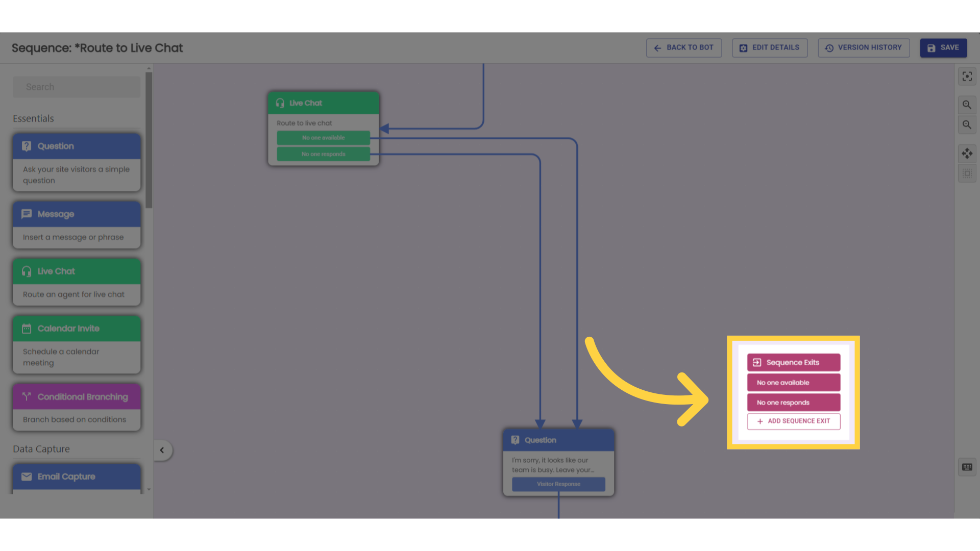Click the Live Chat node icon

(x=280, y=103)
